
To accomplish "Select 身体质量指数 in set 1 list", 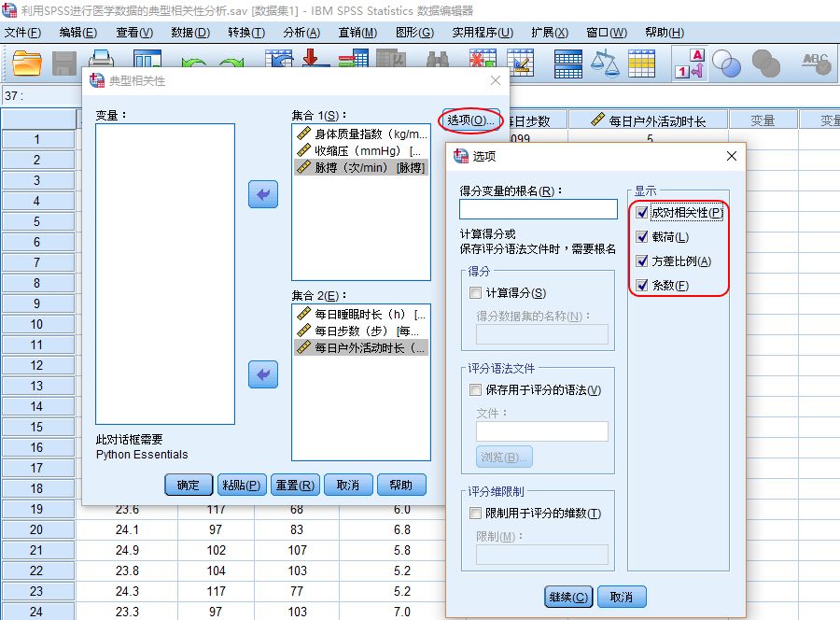I will coord(361,134).
